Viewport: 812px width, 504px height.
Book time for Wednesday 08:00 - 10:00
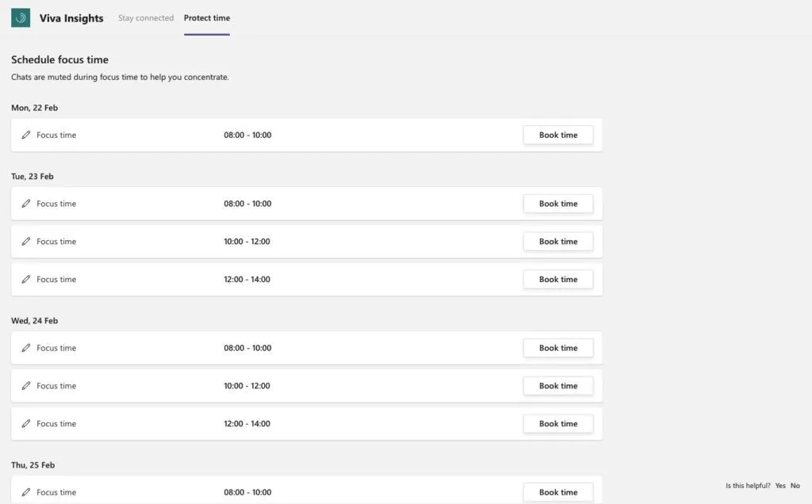558,348
